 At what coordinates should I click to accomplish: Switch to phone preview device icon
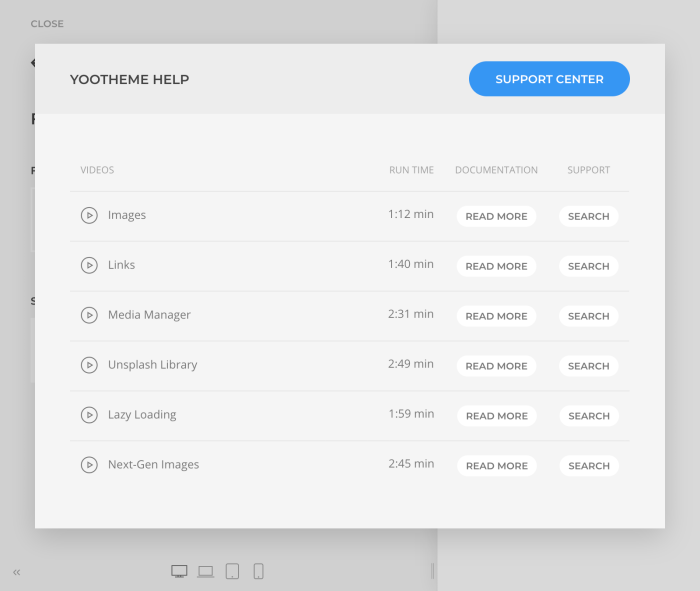(258, 571)
